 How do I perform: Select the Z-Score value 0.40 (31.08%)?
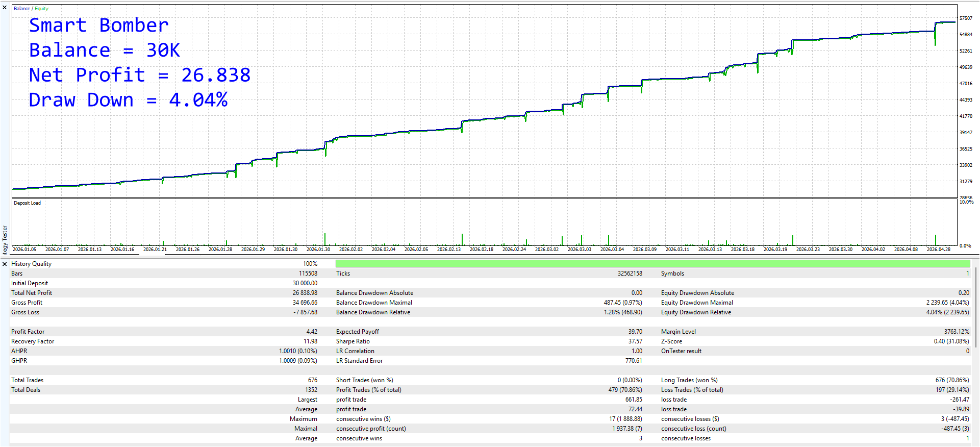(x=951, y=341)
